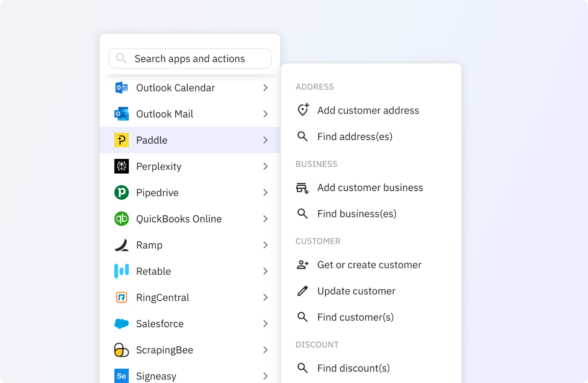Open the Outlook Calendar app entry
Image resolution: width=588 pixels, height=383 pixels.
(190, 88)
